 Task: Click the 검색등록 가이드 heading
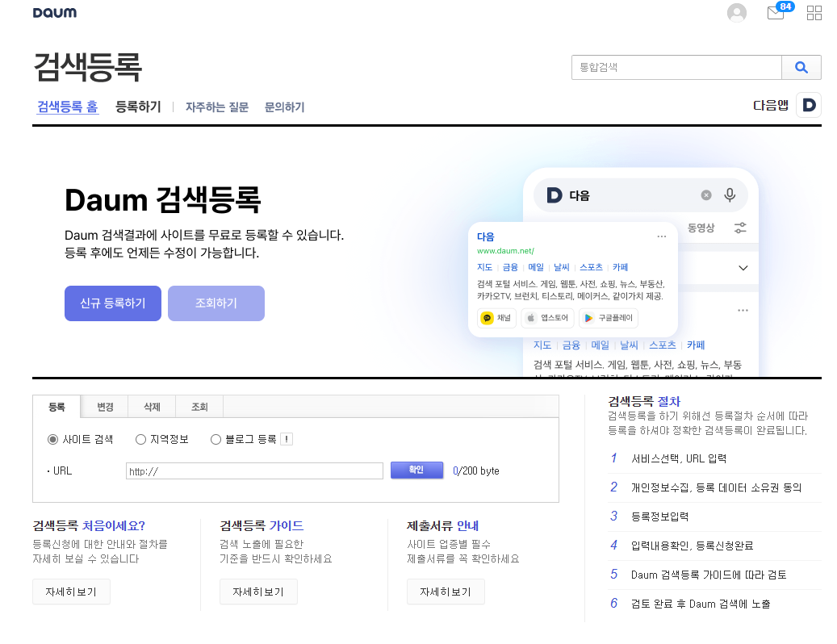[262, 525]
